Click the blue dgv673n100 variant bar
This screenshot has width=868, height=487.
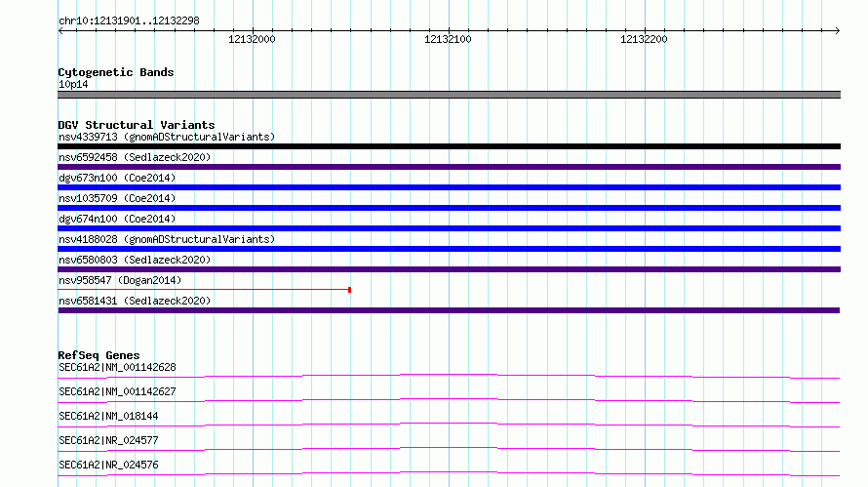[x=449, y=187]
